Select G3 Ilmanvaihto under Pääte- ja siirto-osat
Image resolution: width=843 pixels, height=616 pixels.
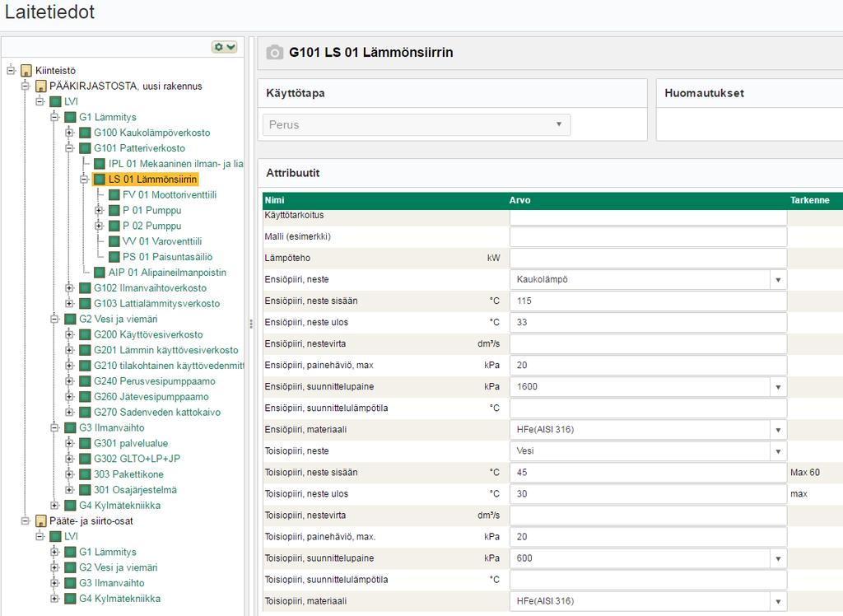112,582
